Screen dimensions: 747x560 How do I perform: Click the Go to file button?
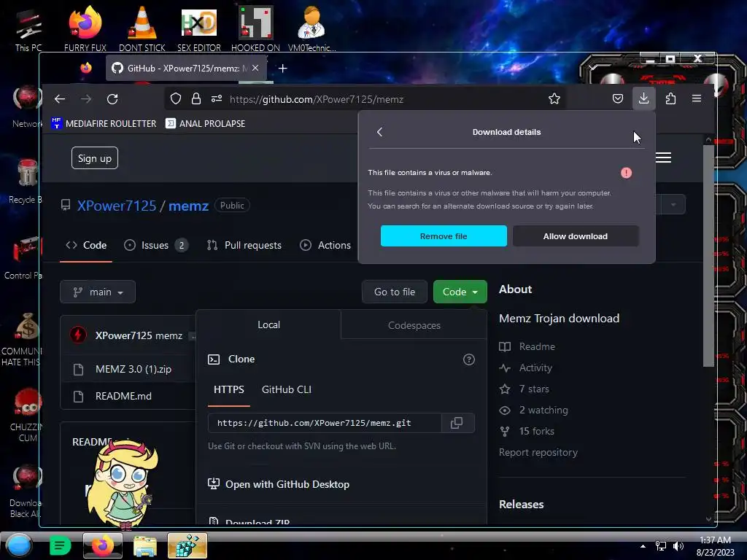coord(395,292)
